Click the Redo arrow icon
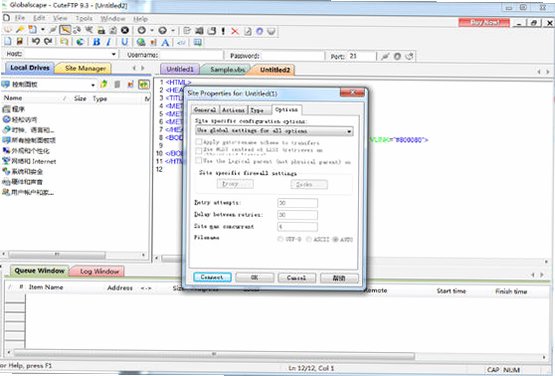The image size is (555, 376). 48,41
